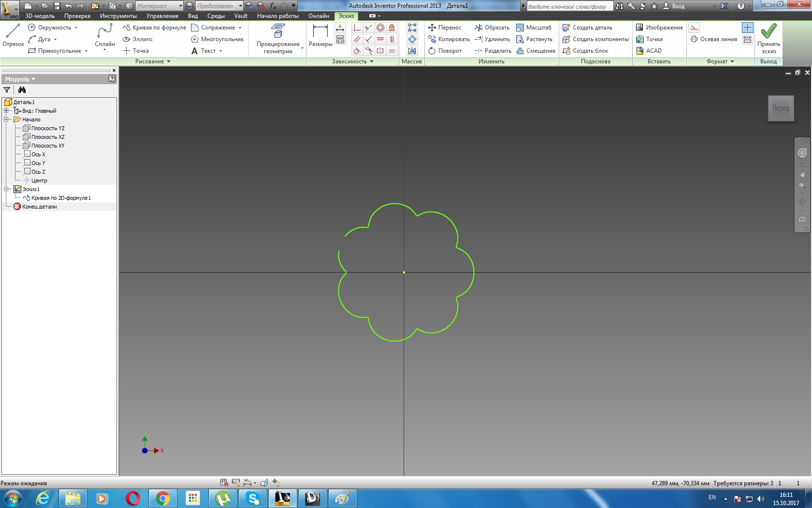Click Accept Sketch (Принять эскиз)
812x508 pixels.
click(768, 39)
